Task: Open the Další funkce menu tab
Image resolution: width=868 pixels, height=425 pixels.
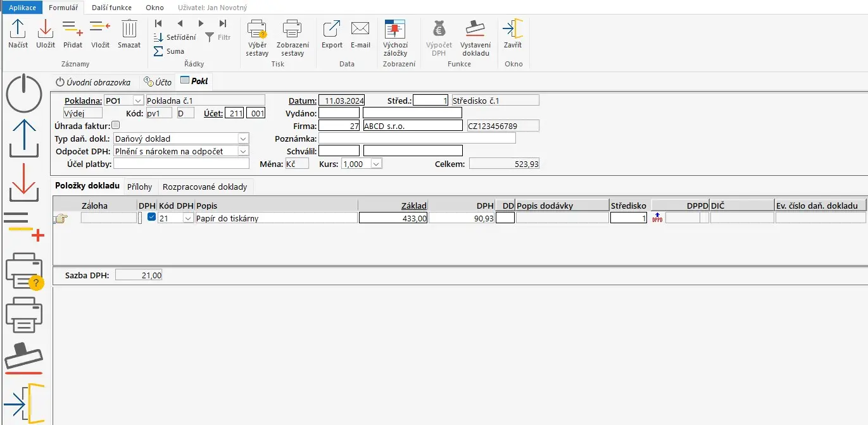Action: 111,8
